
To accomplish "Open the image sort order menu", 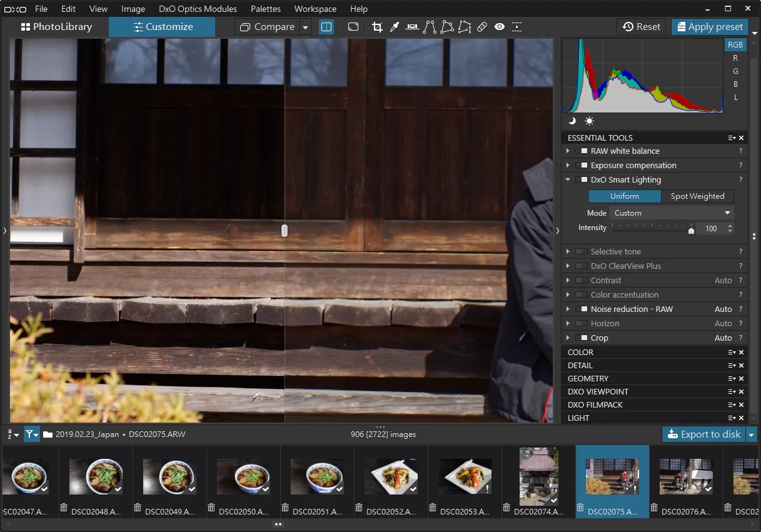I will 13,434.
